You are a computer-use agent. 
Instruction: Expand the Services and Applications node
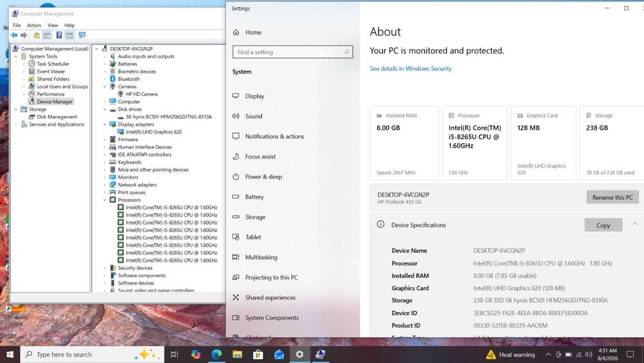click(15, 124)
